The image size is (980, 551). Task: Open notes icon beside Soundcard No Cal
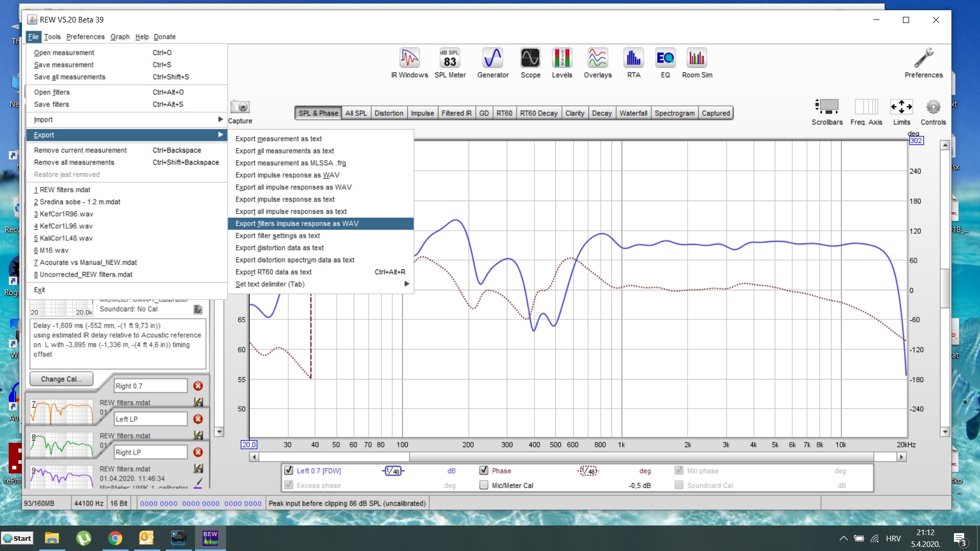point(198,309)
